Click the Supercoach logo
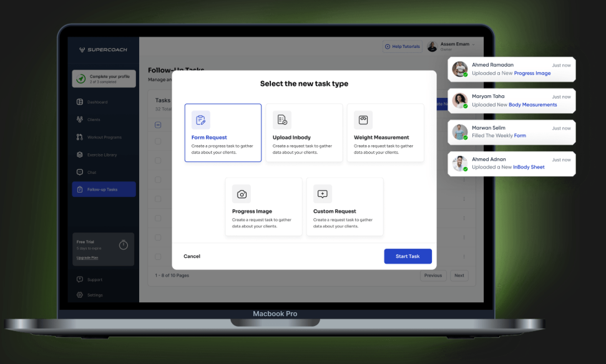The height and width of the screenshot is (364, 606). (x=103, y=50)
